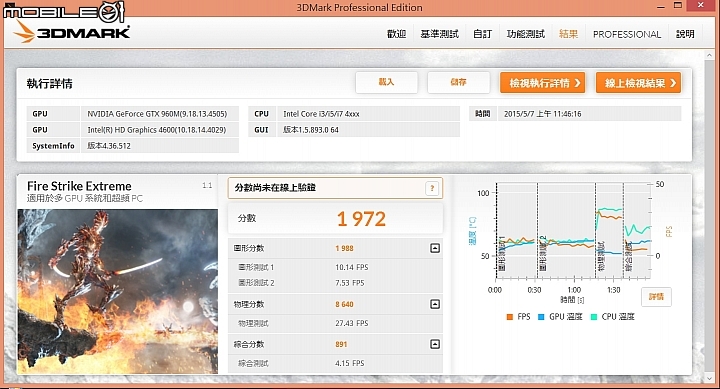Click the overall score 1 972
Screen dimensions: 720x389
click(x=361, y=219)
